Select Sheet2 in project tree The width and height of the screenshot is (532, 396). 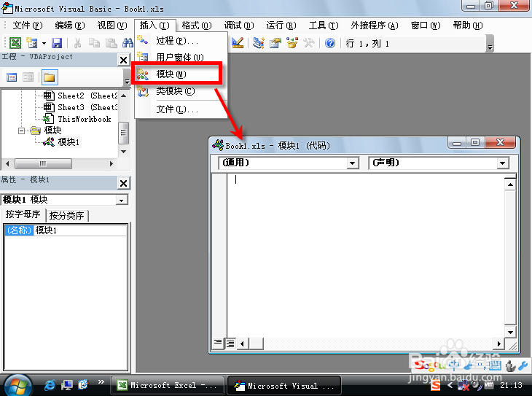[80, 96]
